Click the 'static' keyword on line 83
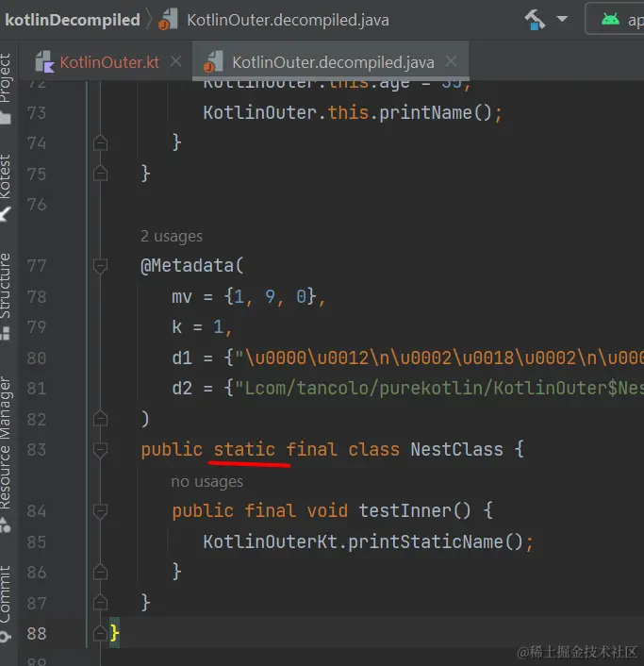 (244, 449)
